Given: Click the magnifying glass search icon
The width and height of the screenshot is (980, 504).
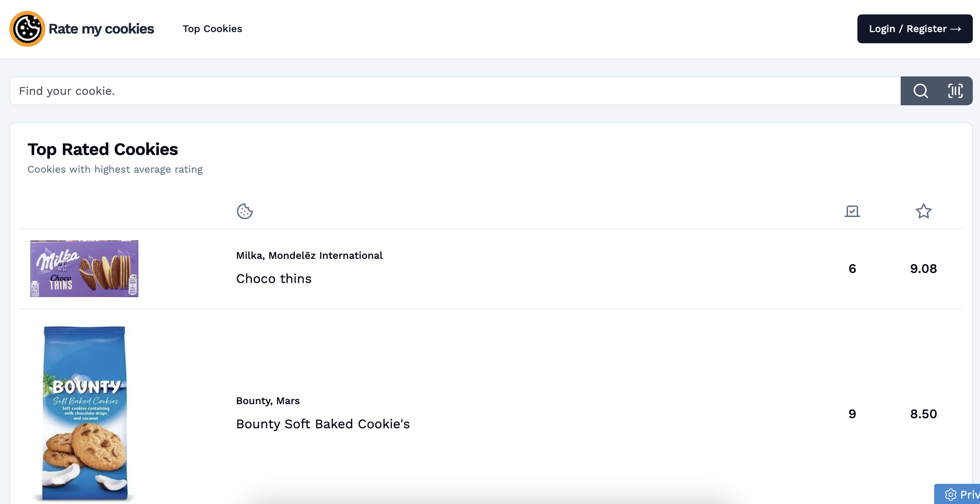Looking at the screenshot, I should point(921,91).
